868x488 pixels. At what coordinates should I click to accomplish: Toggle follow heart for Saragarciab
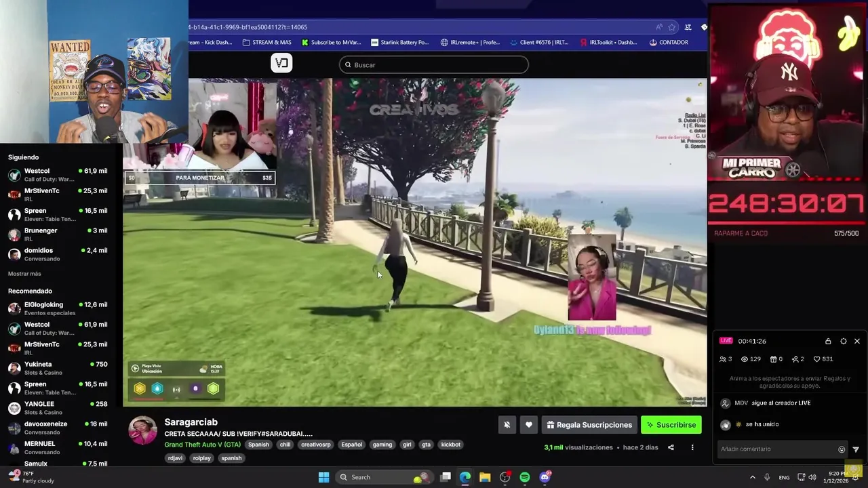(529, 425)
